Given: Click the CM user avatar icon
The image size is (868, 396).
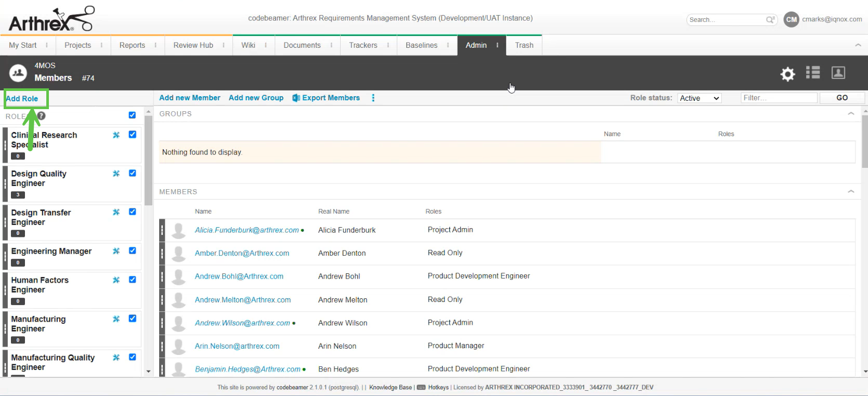Looking at the screenshot, I should click(x=791, y=20).
